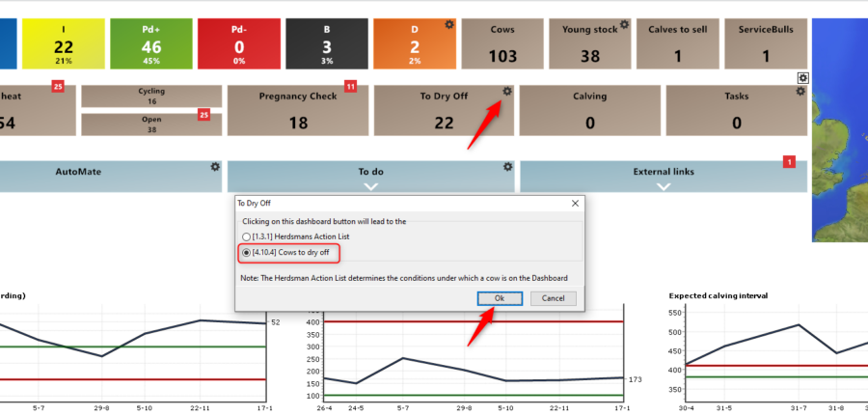
Task: Open settings gear on To Dry Off tile
Action: click(x=506, y=92)
